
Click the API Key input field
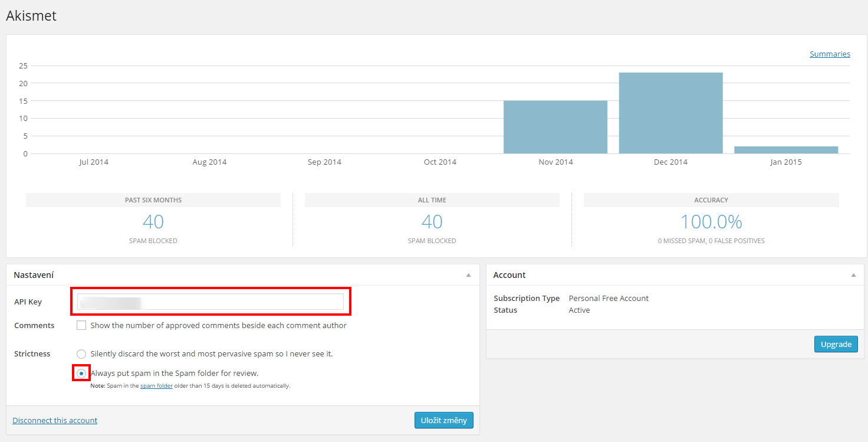211,302
